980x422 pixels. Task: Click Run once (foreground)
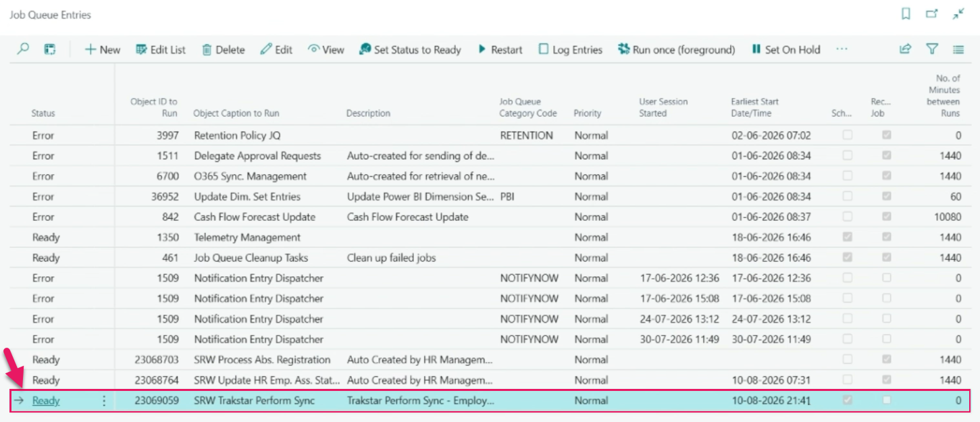(x=677, y=49)
